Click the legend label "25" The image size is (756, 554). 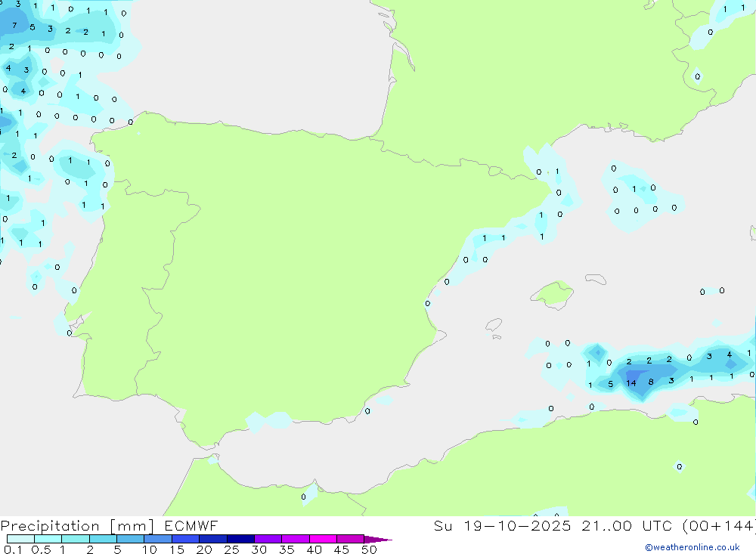[x=232, y=549]
